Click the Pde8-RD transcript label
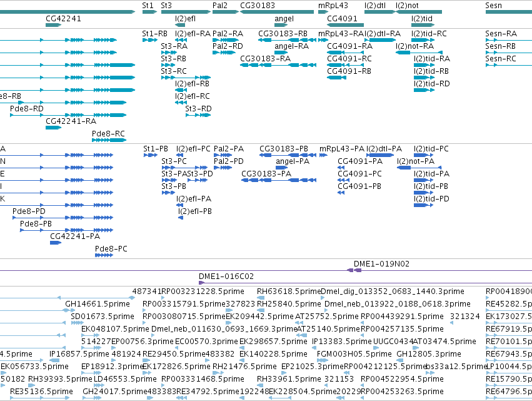The width and height of the screenshot is (532, 401). coord(27,109)
